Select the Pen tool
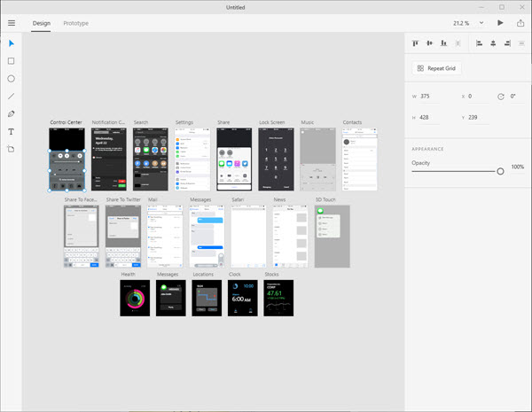Viewport: 532px width, 412px height. [12, 114]
